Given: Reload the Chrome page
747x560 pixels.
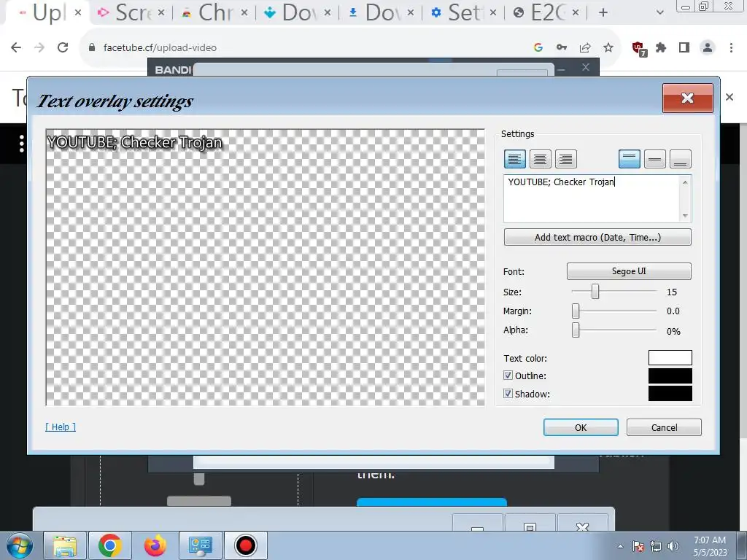Looking at the screenshot, I should point(63,47).
